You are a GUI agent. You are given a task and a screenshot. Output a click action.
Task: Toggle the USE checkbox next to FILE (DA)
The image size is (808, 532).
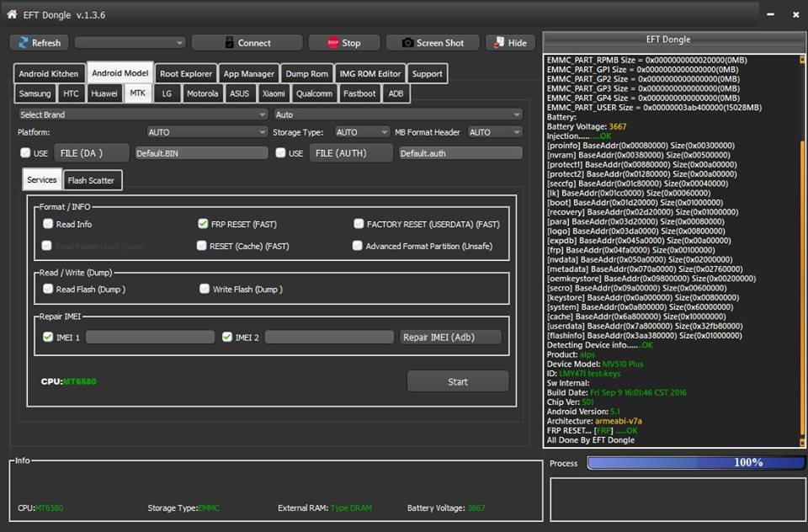(25, 152)
